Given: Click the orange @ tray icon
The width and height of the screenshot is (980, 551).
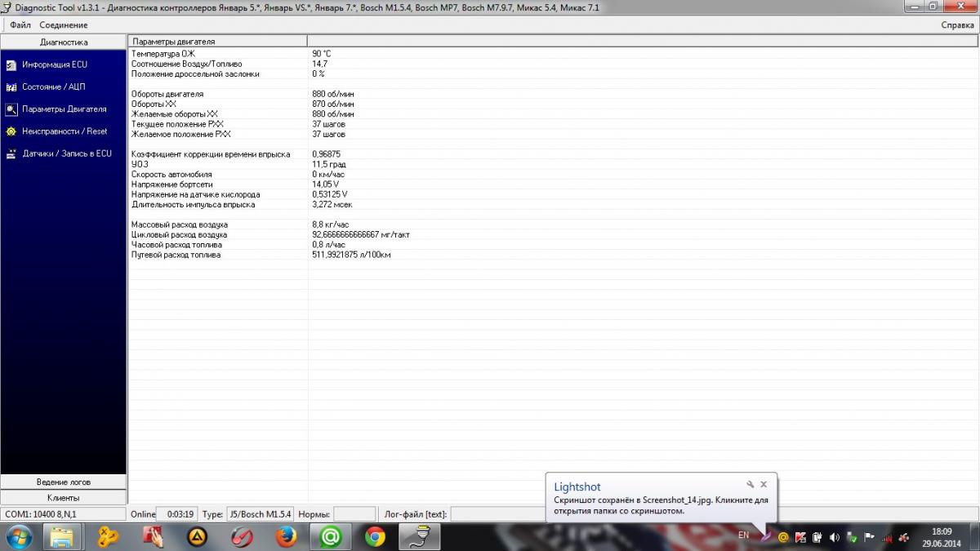Looking at the screenshot, I should coord(783,537).
